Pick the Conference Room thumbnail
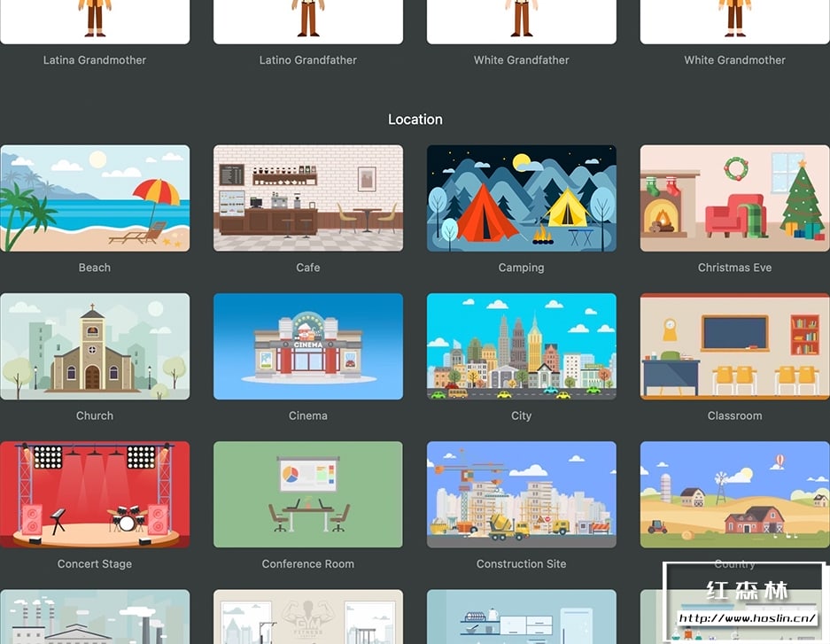830x644 pixels. [308, 495]
